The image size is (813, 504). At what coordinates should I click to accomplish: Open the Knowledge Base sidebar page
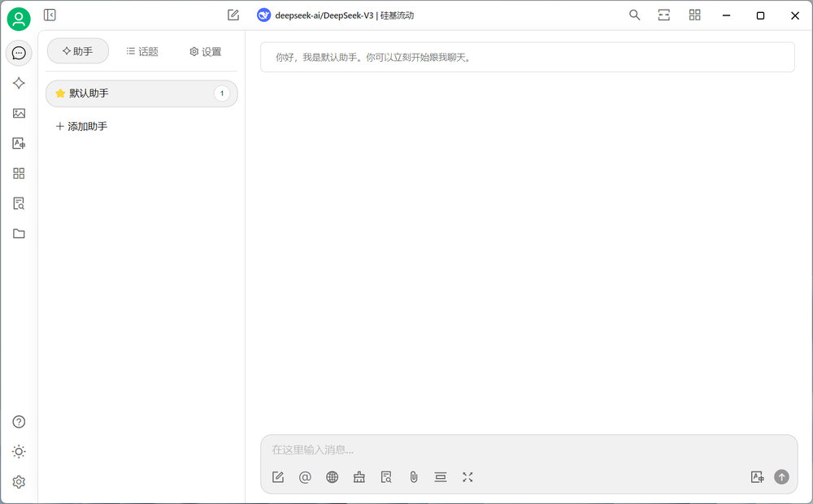(x=19, y=203)
